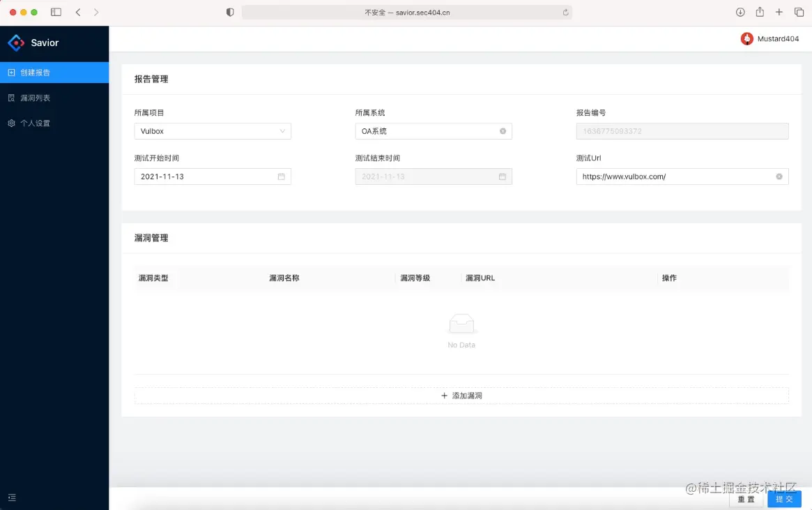The height and width of the screenshot is (510, 812).
Task: Click the 所属系统 OA系统 input field
Action: coord(434,131)
